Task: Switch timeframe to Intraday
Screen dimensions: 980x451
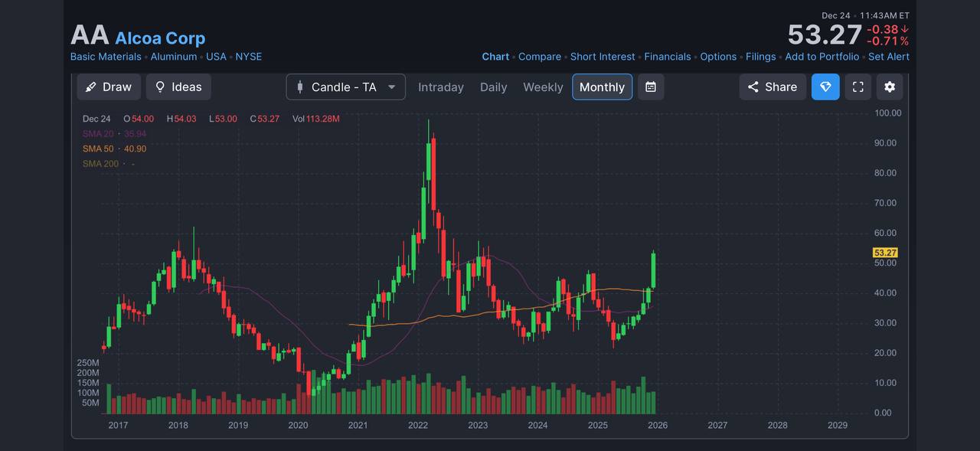Action: (441, 87)
